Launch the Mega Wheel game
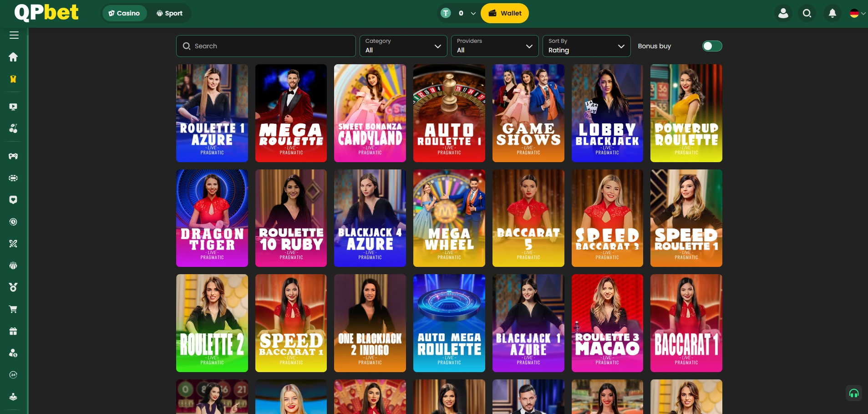This screenshot has width=868, height=414. coord(449,218)
